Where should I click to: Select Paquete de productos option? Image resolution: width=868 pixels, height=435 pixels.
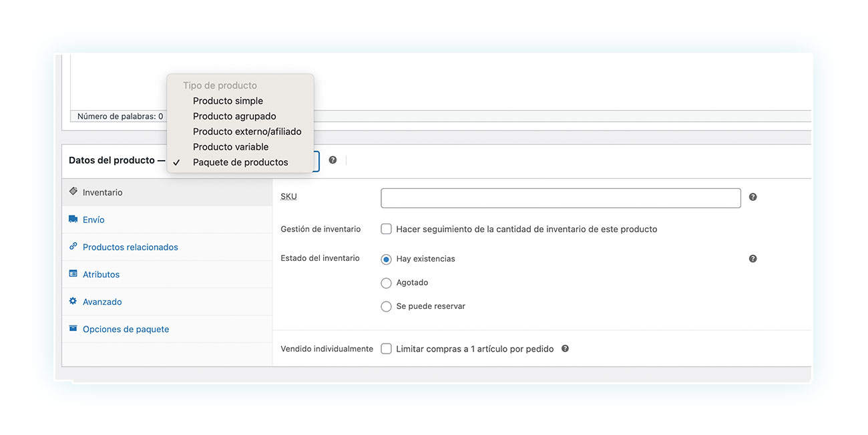[x=240, y=162]
